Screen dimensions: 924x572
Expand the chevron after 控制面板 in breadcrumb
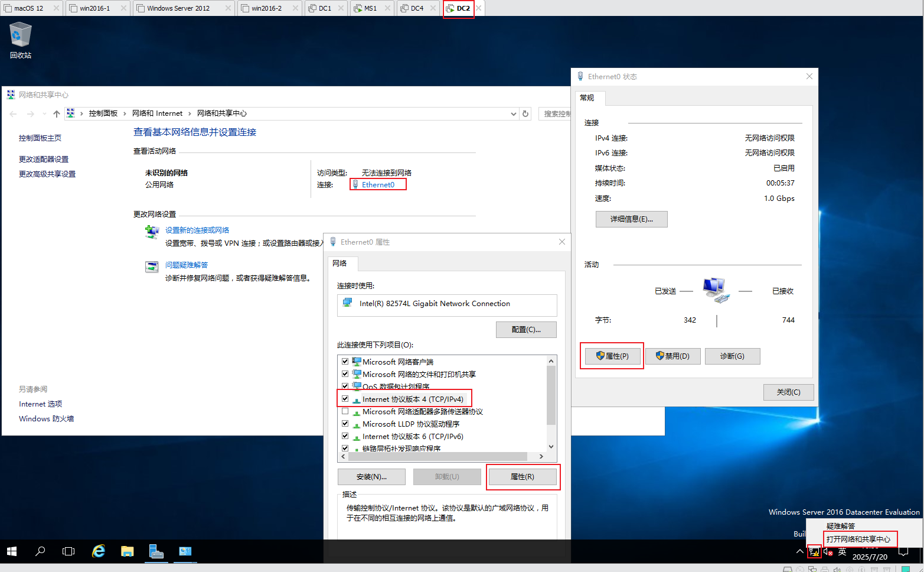(125, 113)
